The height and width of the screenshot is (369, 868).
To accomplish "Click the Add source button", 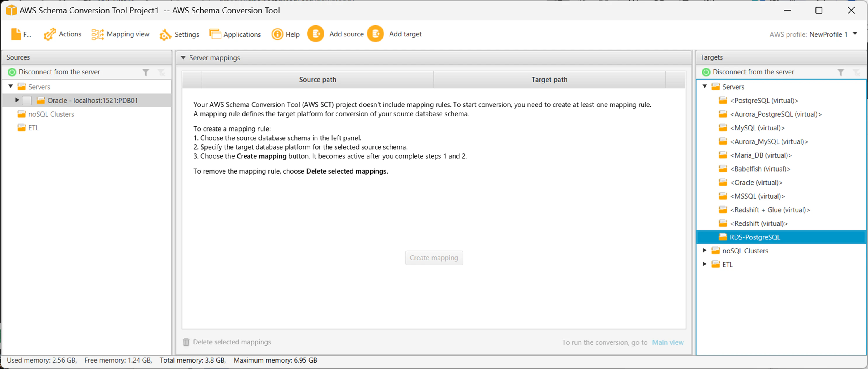I will point(336,34).
